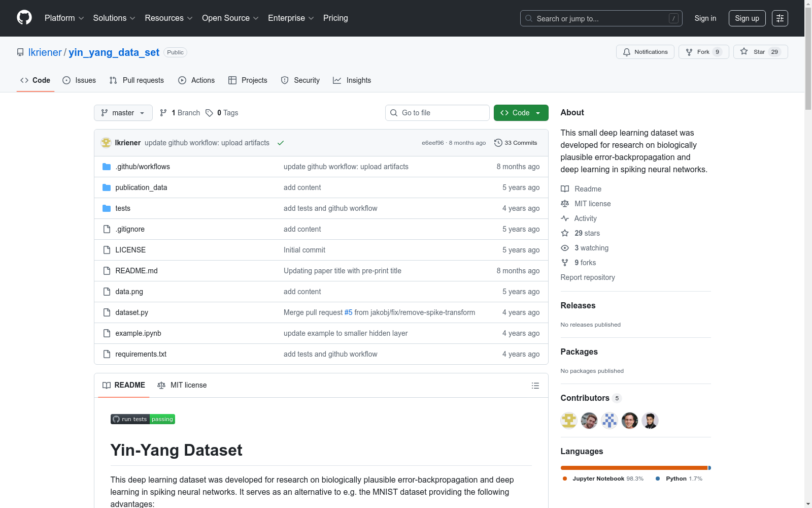Open the last contributor avatar
Image resolution: width=812 pixels, height=508 pixels.
click(x=650, y=421)
